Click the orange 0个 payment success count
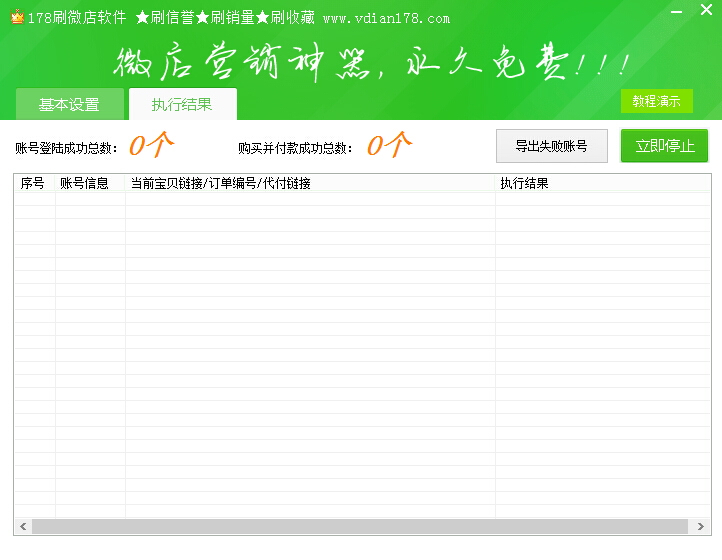722x560 pixels. [x=390, y=145]
